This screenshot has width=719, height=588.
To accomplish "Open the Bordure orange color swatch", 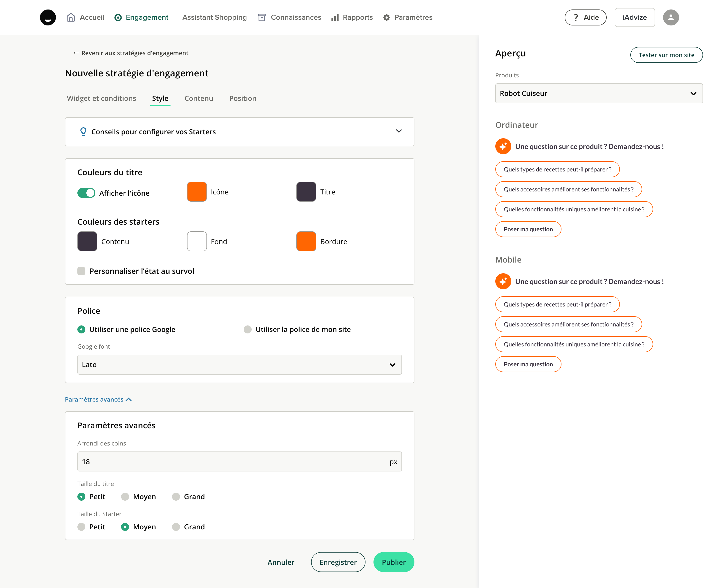I will [306, 241].
